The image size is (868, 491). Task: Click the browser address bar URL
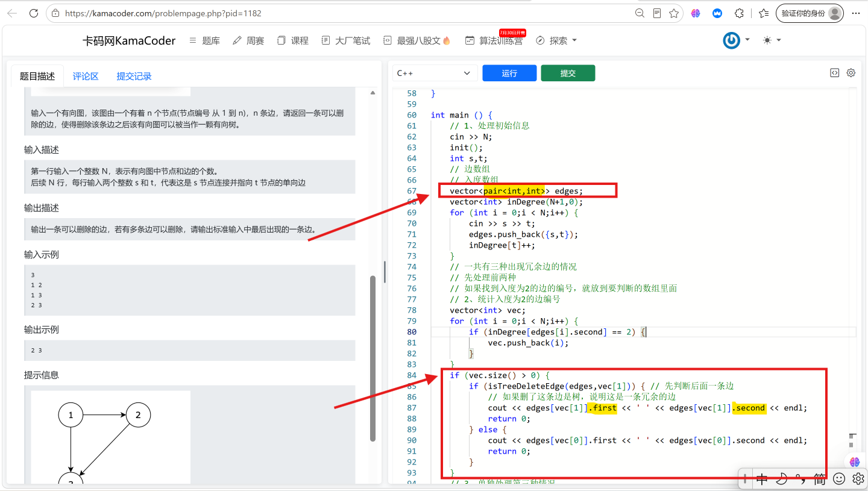[163, 13]
